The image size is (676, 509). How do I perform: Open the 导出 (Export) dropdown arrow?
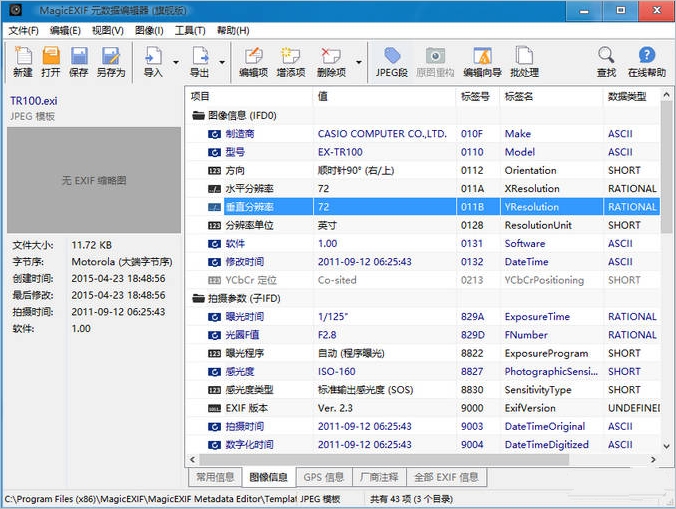point(221,62)
